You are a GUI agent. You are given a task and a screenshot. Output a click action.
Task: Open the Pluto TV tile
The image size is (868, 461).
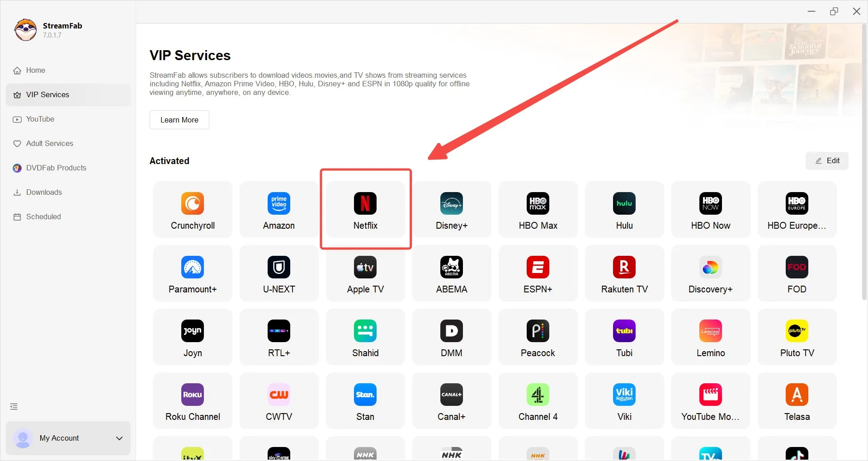tap(797, 337)
